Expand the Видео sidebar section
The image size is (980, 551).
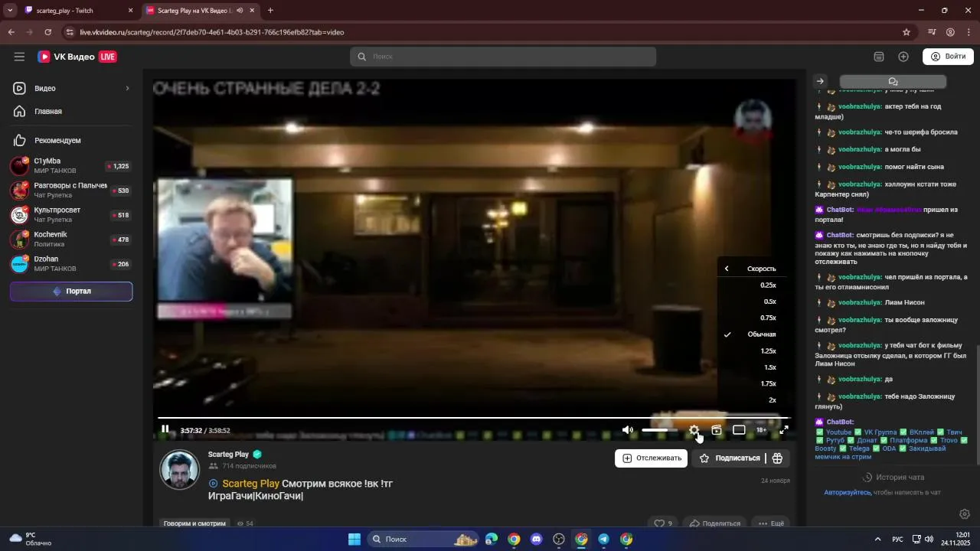point(71,88)
